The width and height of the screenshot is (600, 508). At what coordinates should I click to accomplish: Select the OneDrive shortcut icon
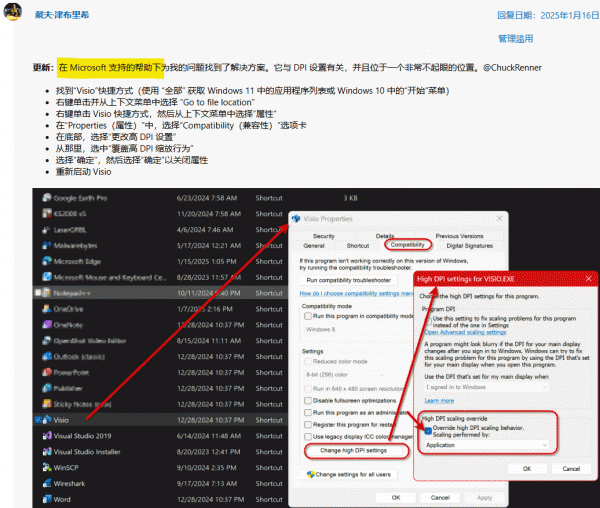(x=47, y=309)
